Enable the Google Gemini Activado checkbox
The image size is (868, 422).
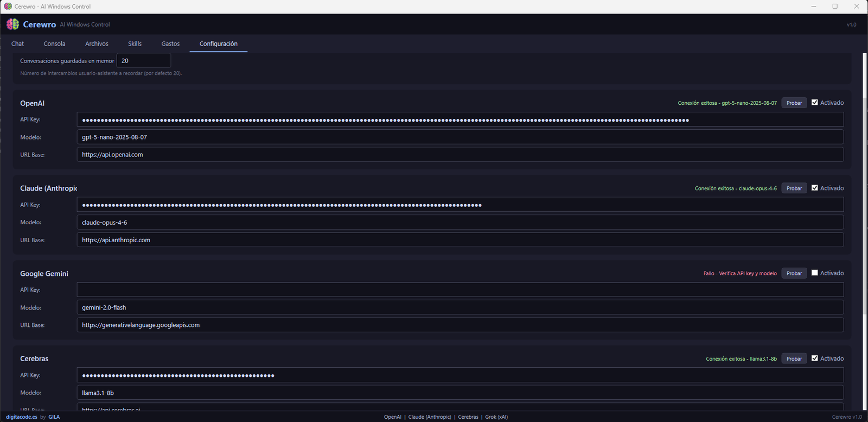click(x=814, y=273)
